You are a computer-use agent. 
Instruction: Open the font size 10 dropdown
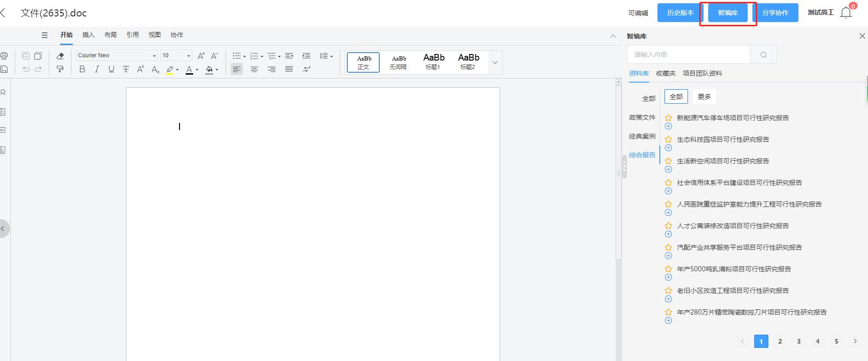[x=189, y=56]
